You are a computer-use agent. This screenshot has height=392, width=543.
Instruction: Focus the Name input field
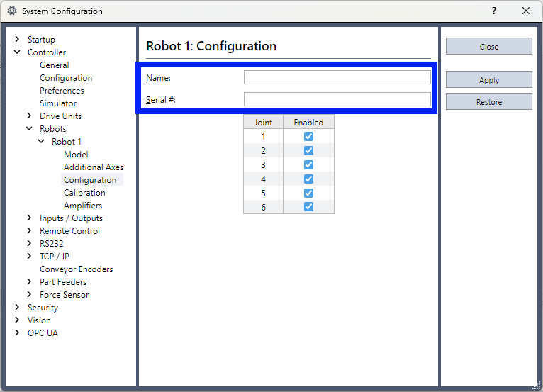[x=337, y=77]
